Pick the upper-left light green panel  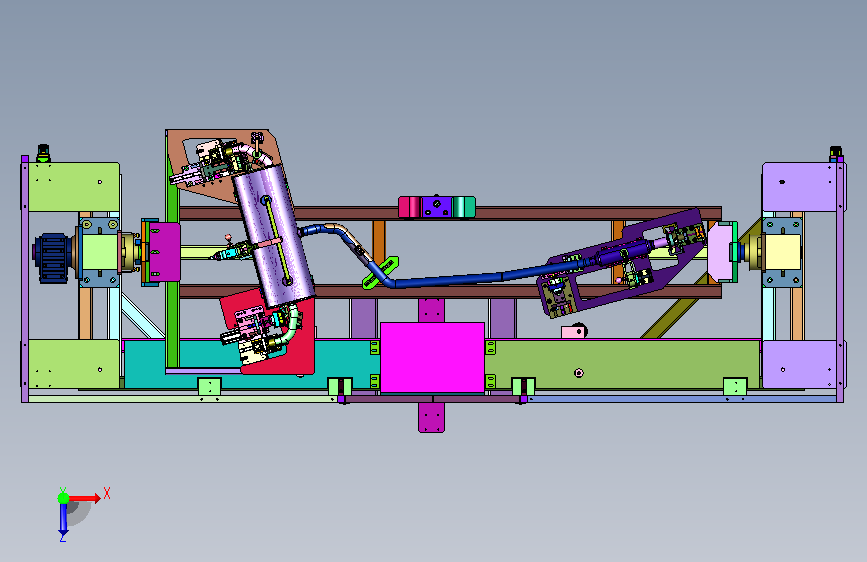(x=74, y=186)
